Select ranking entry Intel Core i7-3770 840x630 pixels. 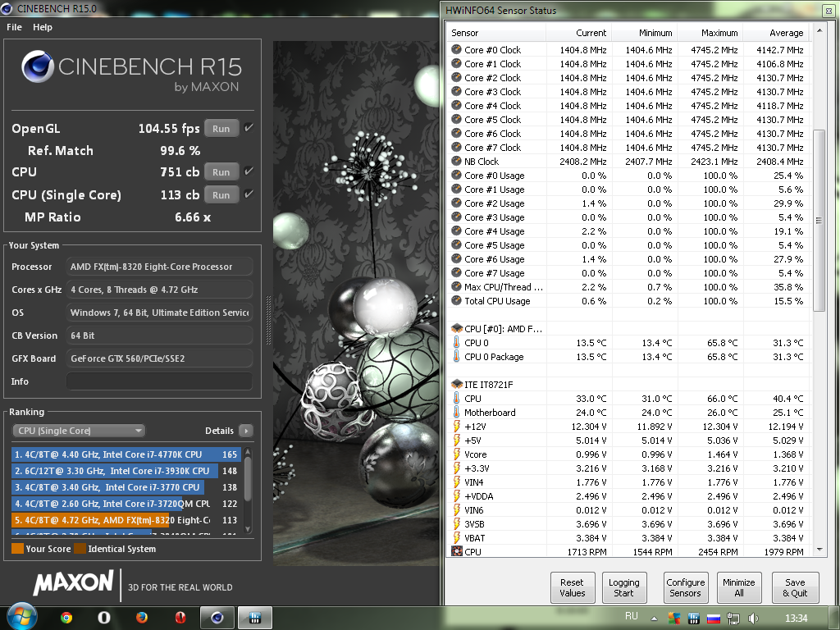(x=126, y=487)
